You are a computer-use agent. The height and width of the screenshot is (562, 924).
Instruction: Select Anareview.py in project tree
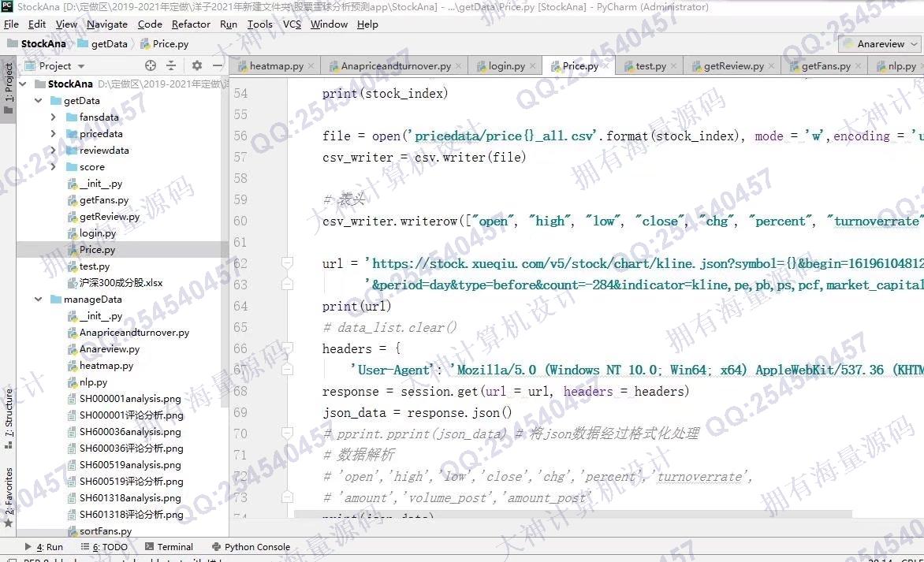click(110, 348)
